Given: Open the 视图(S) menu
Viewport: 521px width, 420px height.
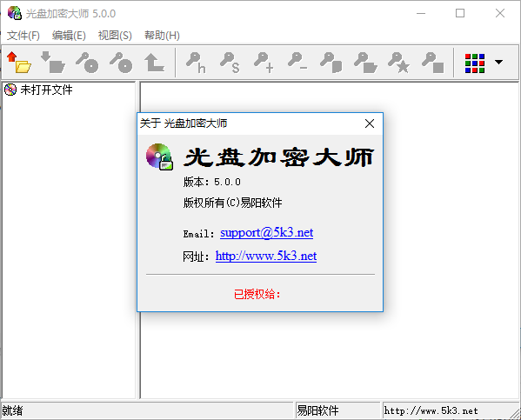Looking at the screenshot, I should click(x=115, y=36).
